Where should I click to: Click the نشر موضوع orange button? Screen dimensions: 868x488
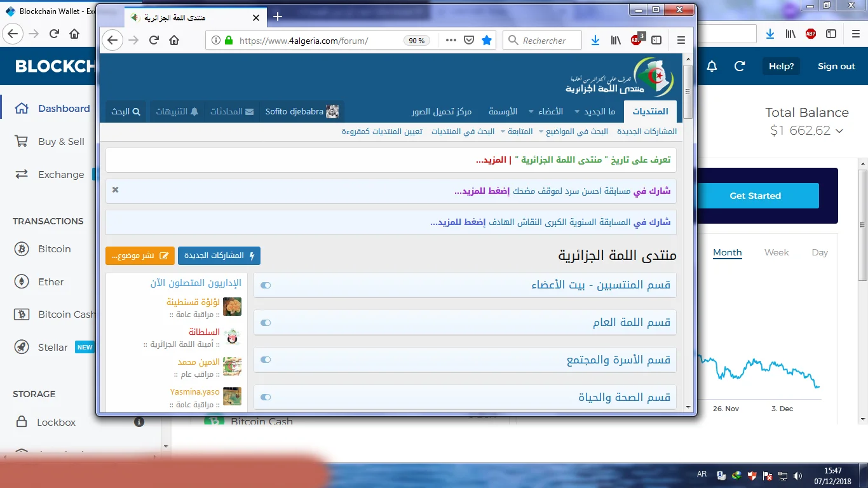[140, 255]
